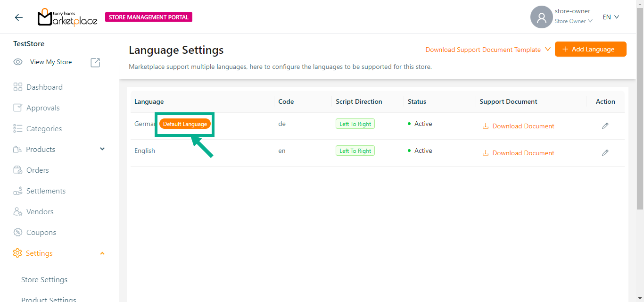Click the store-owner avatar icon
Screen dimensions: 644x302
[x=541, y=17]
